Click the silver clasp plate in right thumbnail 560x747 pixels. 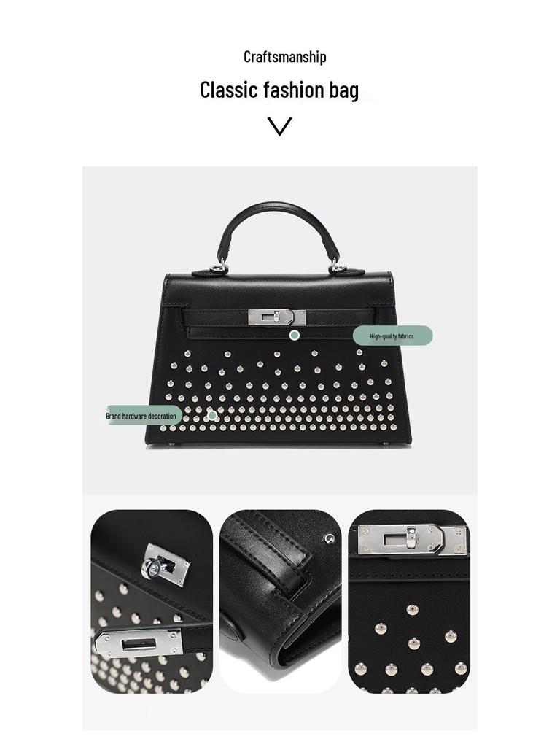pos(413,540)
